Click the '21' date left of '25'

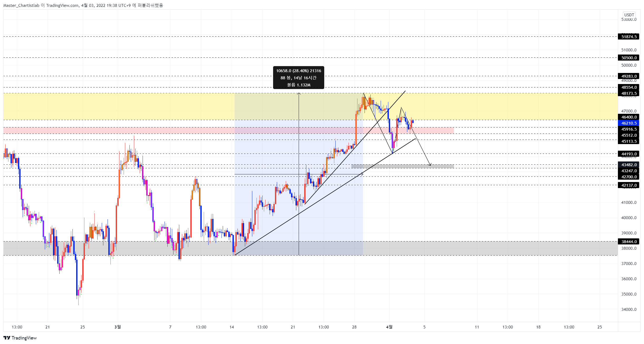pyautogui.click(x=47, y=327)
